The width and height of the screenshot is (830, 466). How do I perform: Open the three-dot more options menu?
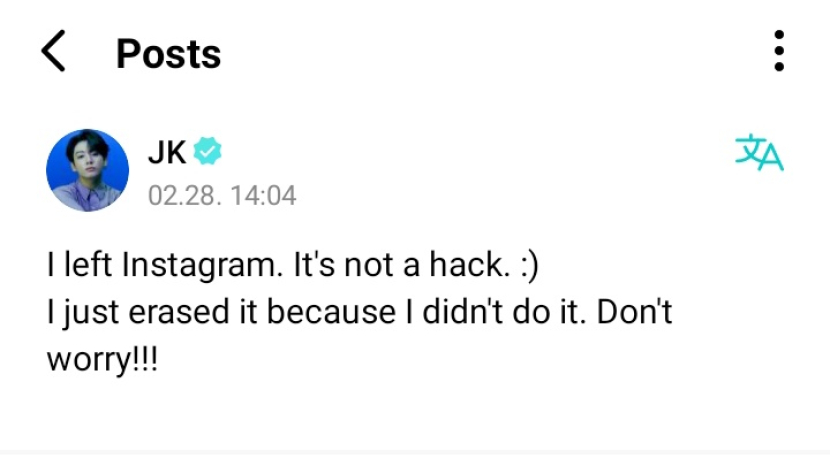pyautogui.click(x=778, y=51)
